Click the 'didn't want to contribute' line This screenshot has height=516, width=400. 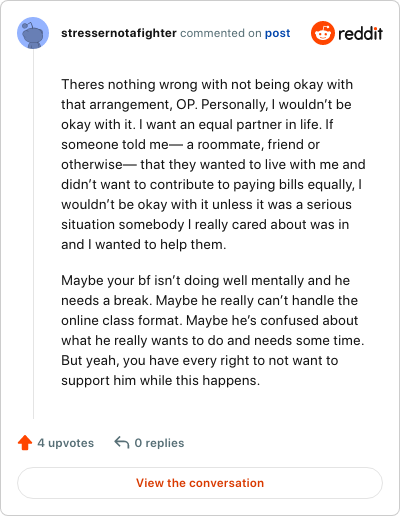pos(212,184)
